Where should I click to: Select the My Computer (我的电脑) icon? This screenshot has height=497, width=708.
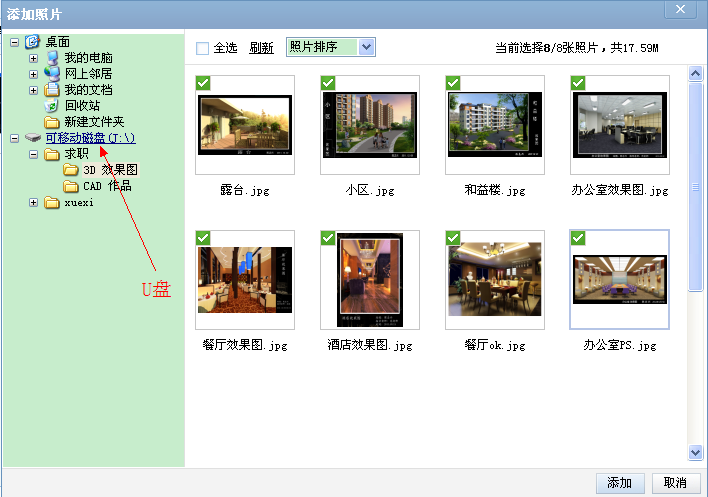pyautogui.click(x=52, y=57)
